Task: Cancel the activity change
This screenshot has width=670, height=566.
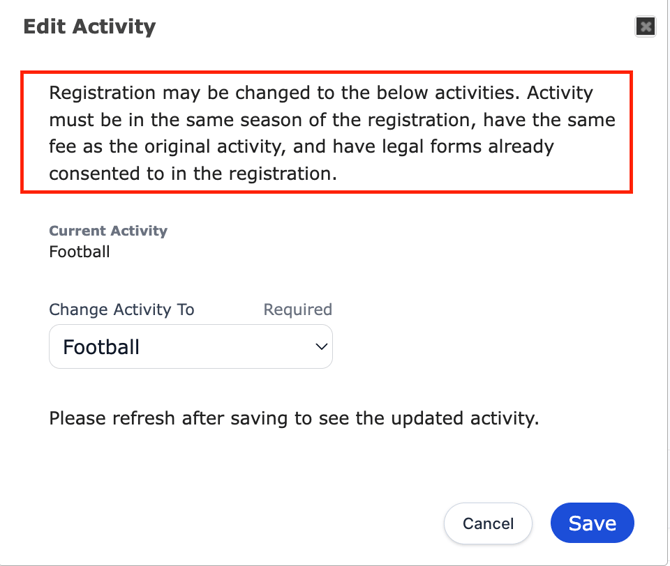Action: click(x=488, y=523)
